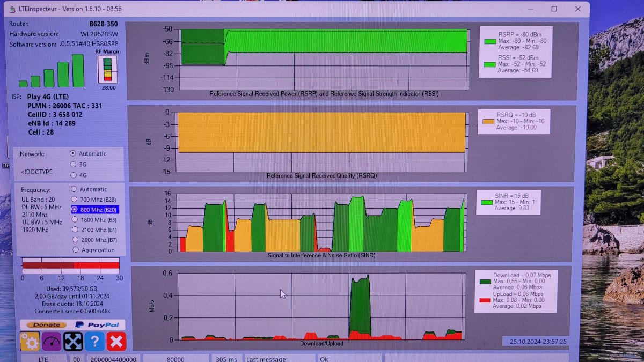Click the blue expand arrows icon
Viewport: 644px width, 362px height.
[x=73, y=342]
